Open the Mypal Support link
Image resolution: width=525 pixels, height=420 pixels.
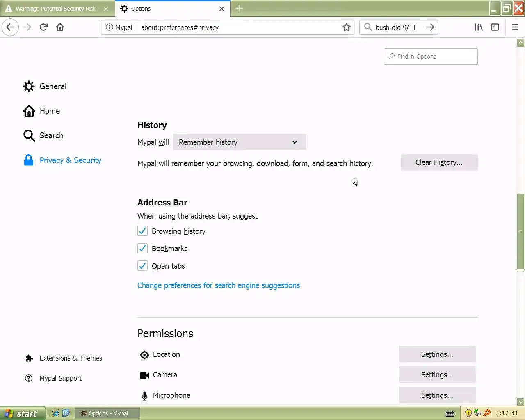[53, 378]
